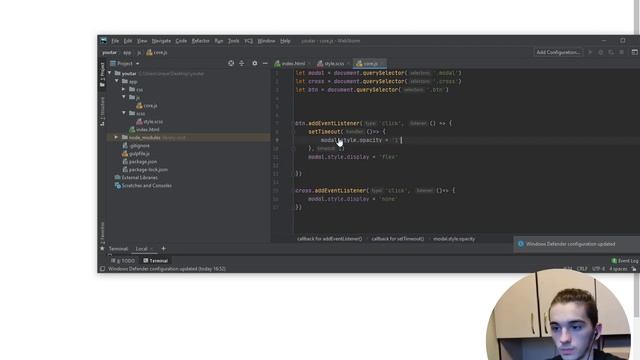
Task: Click the layout icon beside the Stop button
Action: 635,52
